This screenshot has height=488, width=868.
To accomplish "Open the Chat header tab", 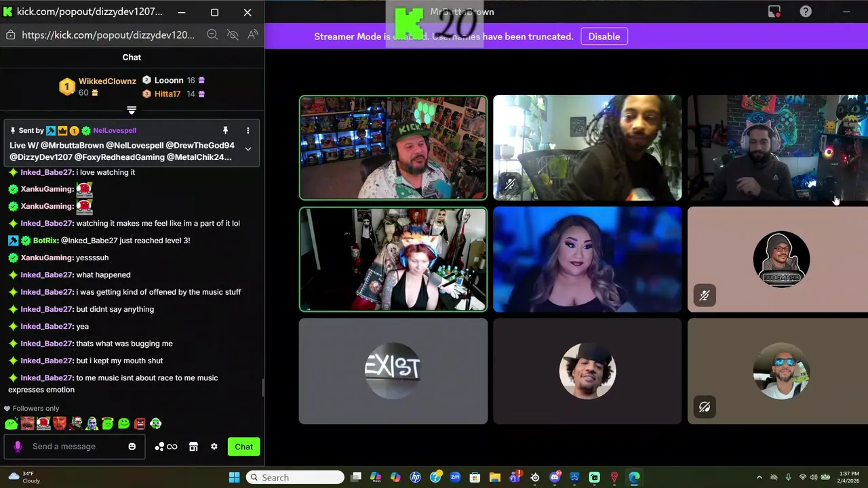I will pyautogui.click(x=132, y=58).
